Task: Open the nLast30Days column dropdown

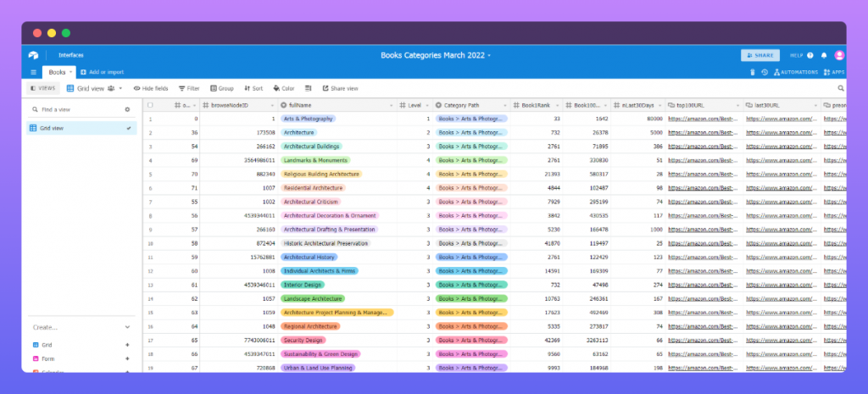Action: (x=659, y=105)
